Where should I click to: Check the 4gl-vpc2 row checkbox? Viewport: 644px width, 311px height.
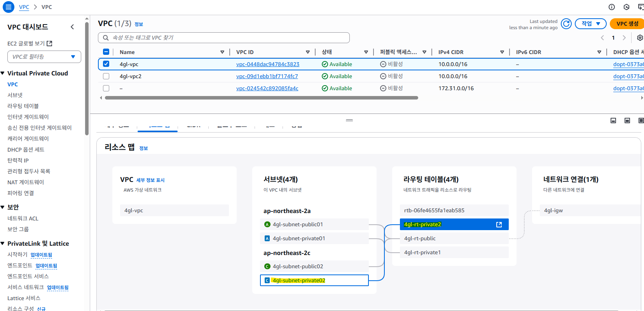pos(106,76)
